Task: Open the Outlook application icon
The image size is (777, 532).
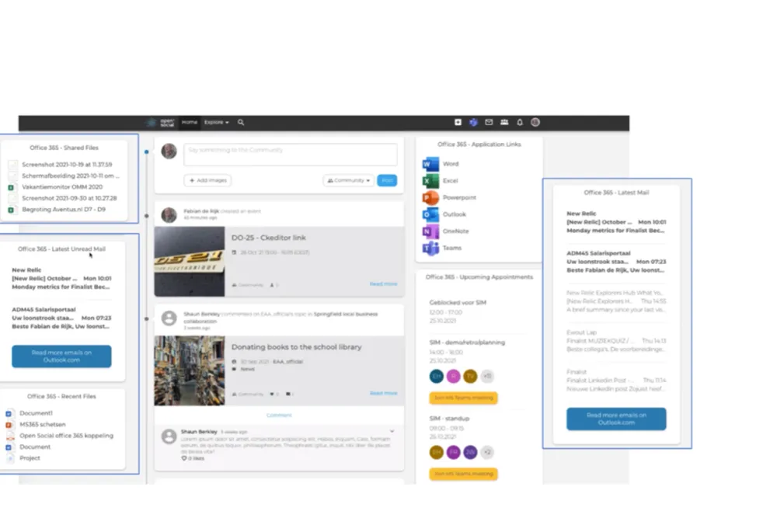Action: coord(430,214)
